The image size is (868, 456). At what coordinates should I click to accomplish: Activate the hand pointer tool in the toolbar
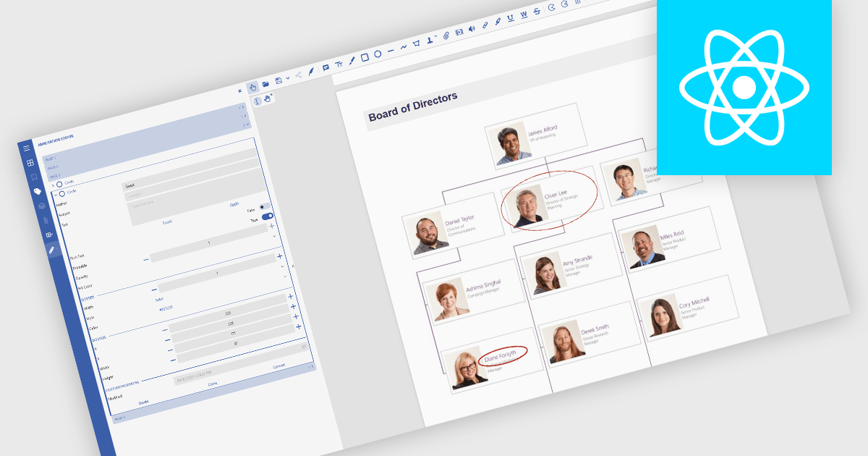click(x=253, y=87)
